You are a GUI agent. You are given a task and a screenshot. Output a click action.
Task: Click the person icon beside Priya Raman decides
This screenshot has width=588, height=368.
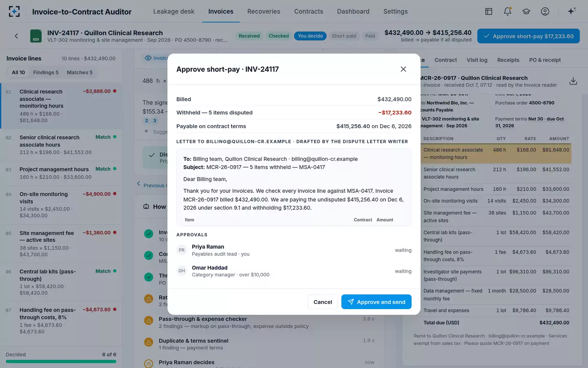pyautogui.click(x=149, y=363)
